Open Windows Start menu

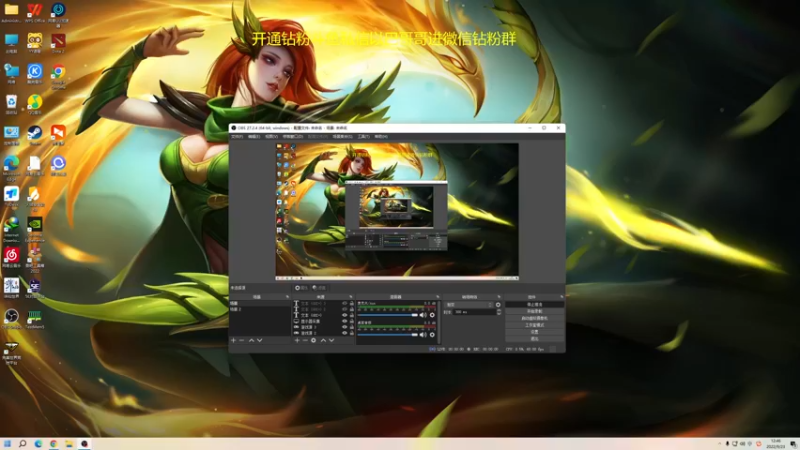pos(7,444)
